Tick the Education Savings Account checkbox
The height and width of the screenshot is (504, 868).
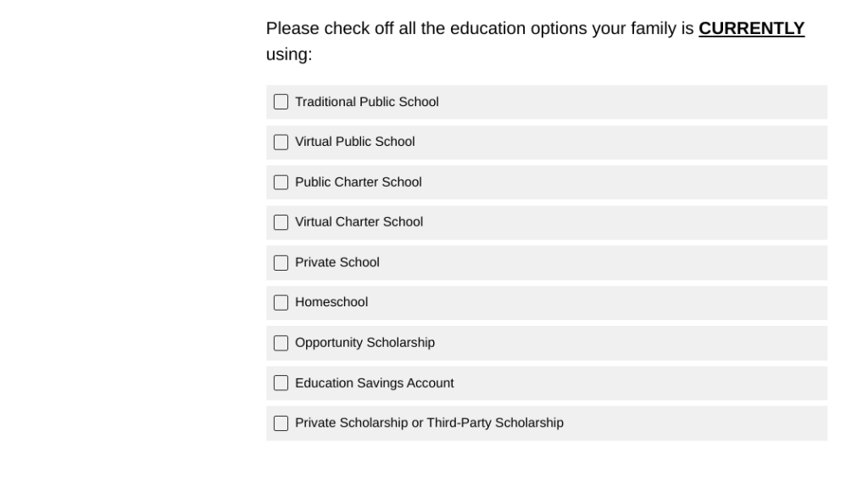[281, 384]
